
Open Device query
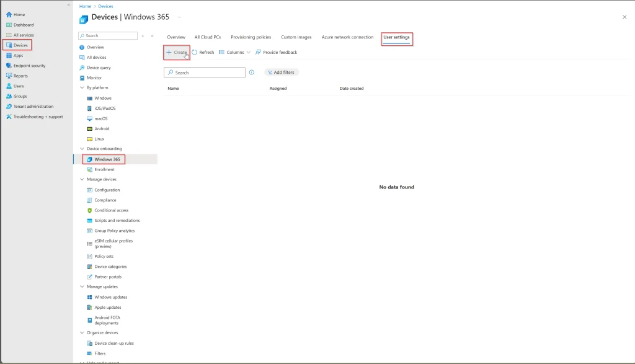[x=95, y=68]
